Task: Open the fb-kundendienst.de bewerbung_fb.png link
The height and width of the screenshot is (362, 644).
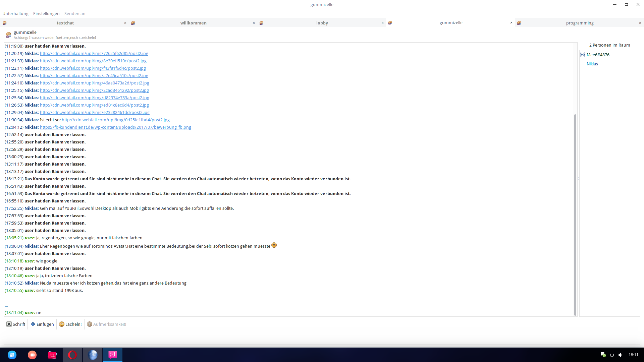Action: tap(115, 127)
